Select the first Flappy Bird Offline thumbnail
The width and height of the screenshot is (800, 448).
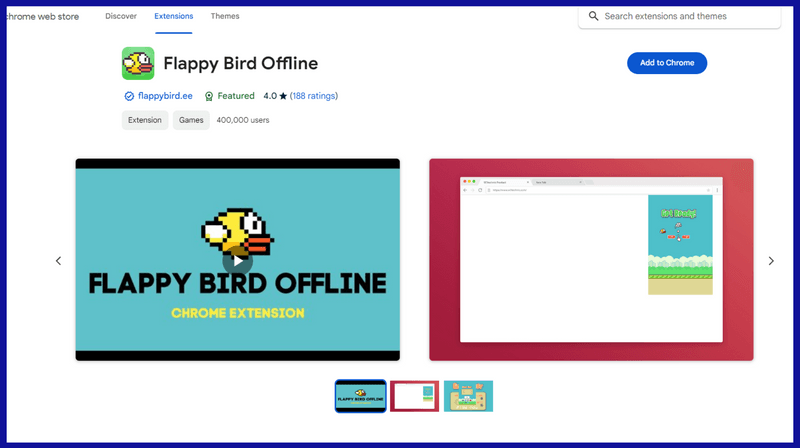click(360, 396)
